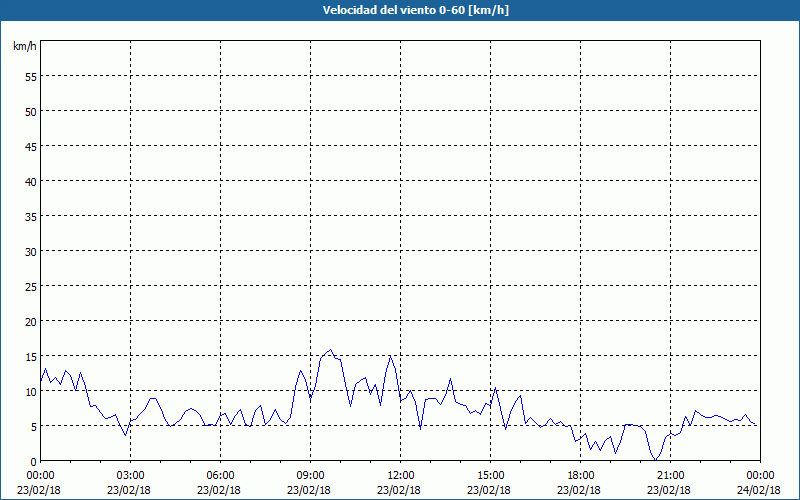Select the 5 y-axis tick label
This screenshot has width=800, height=500.
coord(34,427)
